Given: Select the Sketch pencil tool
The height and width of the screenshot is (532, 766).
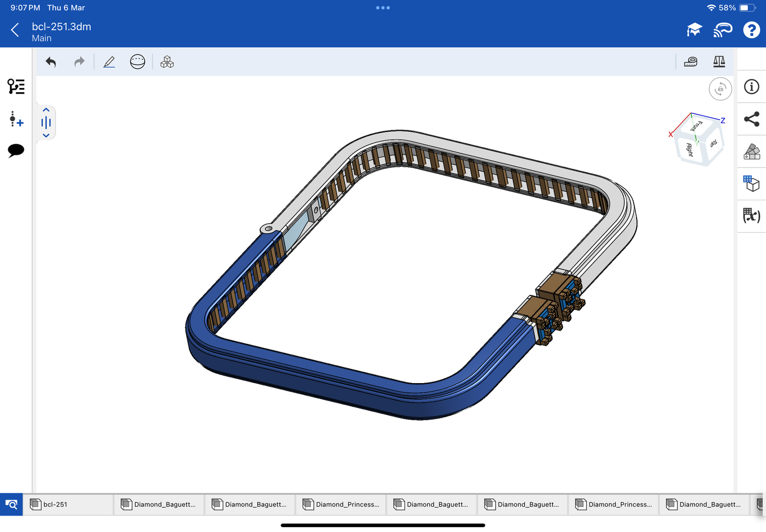Looking at the screenshot, I should click(109, 62).
